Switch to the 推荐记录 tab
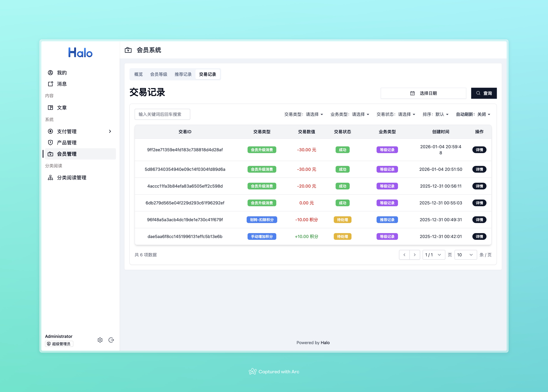Screen dimensions: 548x392 point(183,74)
